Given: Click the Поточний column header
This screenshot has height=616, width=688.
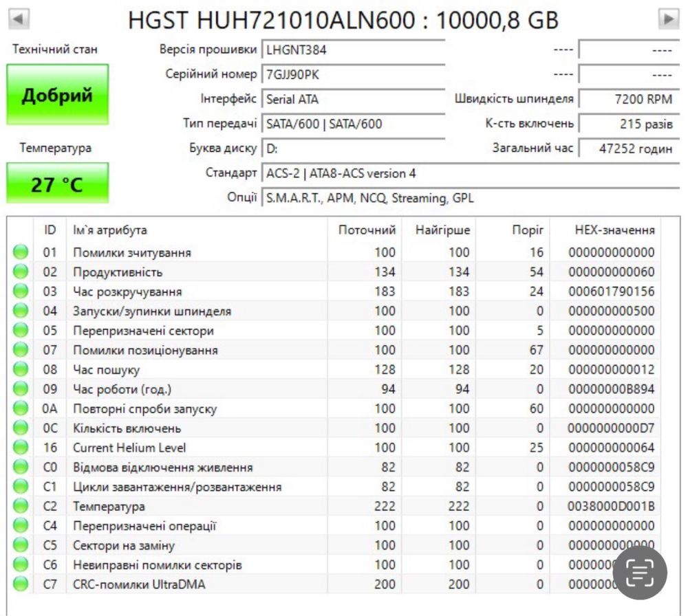Looking at the screenshot, I should click(367, 230).
